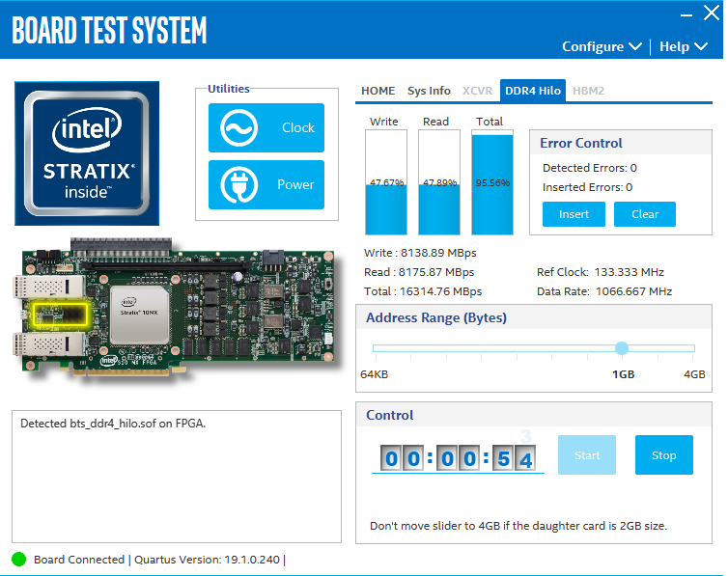Click the 'Detected Errors: 0' label
728x576 pixels.
[590, 168]
